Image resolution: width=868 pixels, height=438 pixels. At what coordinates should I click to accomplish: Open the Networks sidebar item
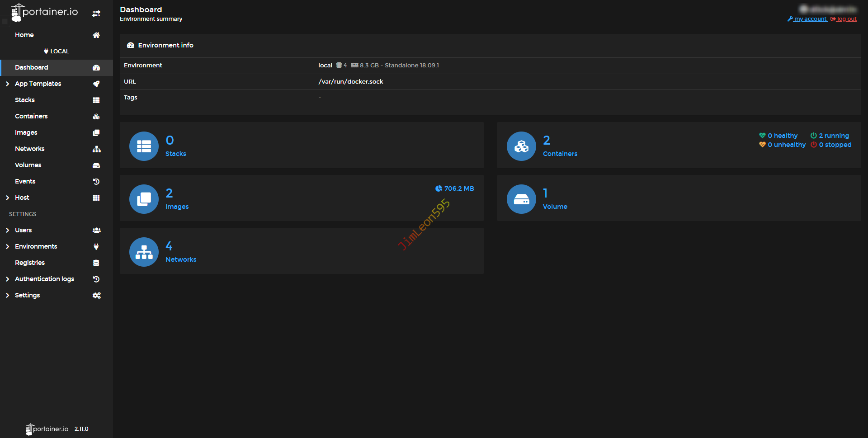(30, 149)
